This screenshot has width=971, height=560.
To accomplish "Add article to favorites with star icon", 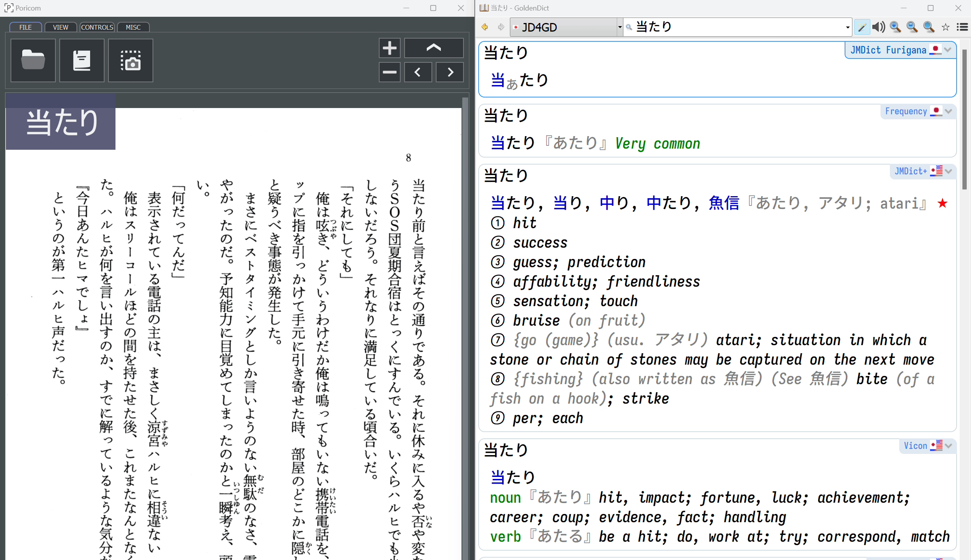I will 946,27.
